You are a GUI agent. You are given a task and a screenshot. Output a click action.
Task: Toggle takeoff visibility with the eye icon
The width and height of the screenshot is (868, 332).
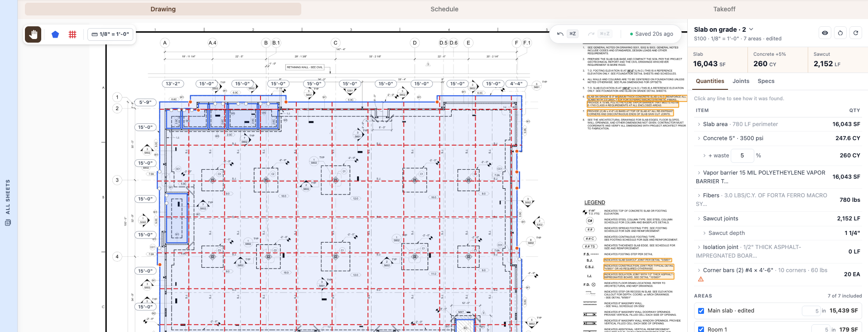(825, 33)
